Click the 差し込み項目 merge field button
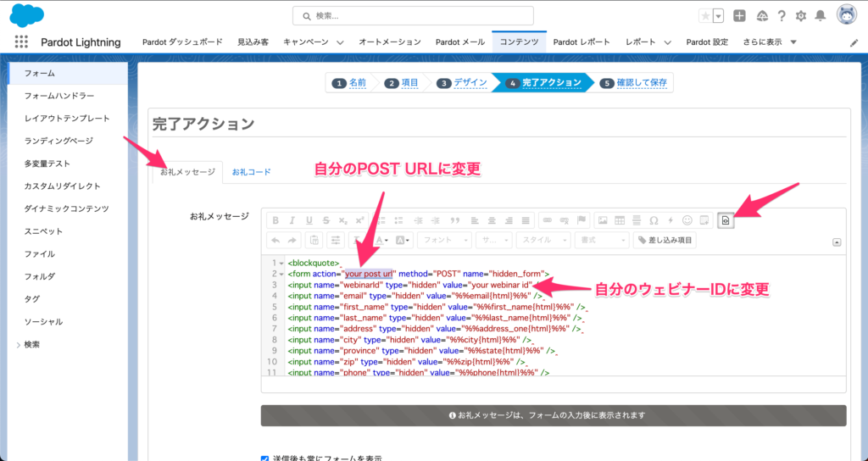868x461 pixels. (x=665, y=240)
